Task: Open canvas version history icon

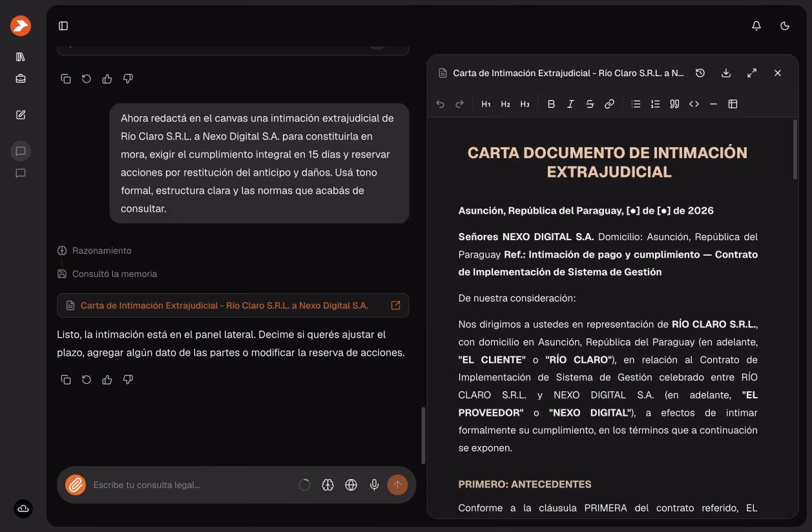Action: pos(700,73)
